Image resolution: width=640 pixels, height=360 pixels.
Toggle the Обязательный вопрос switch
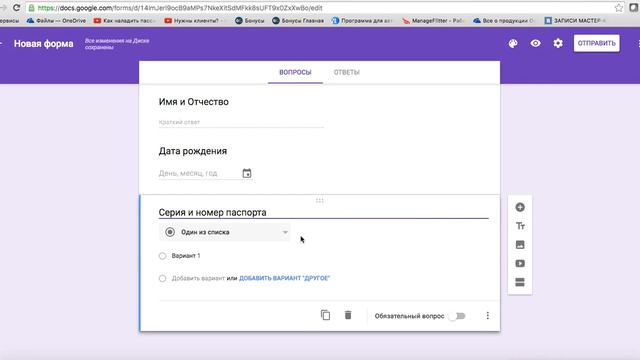458,316
